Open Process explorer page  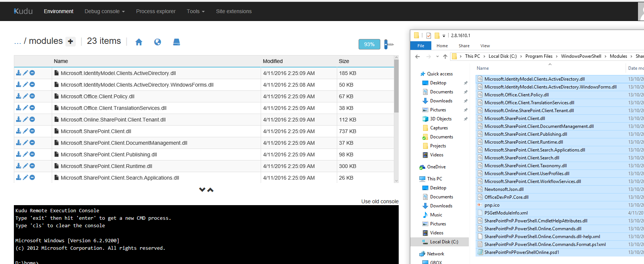click(x=156, y=11)
